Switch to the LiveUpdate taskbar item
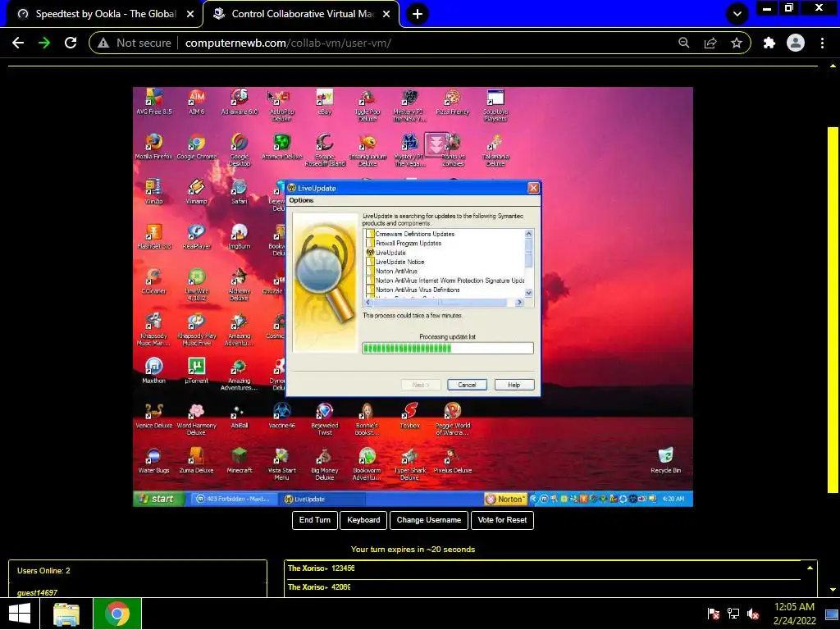 tap(323, 499)
